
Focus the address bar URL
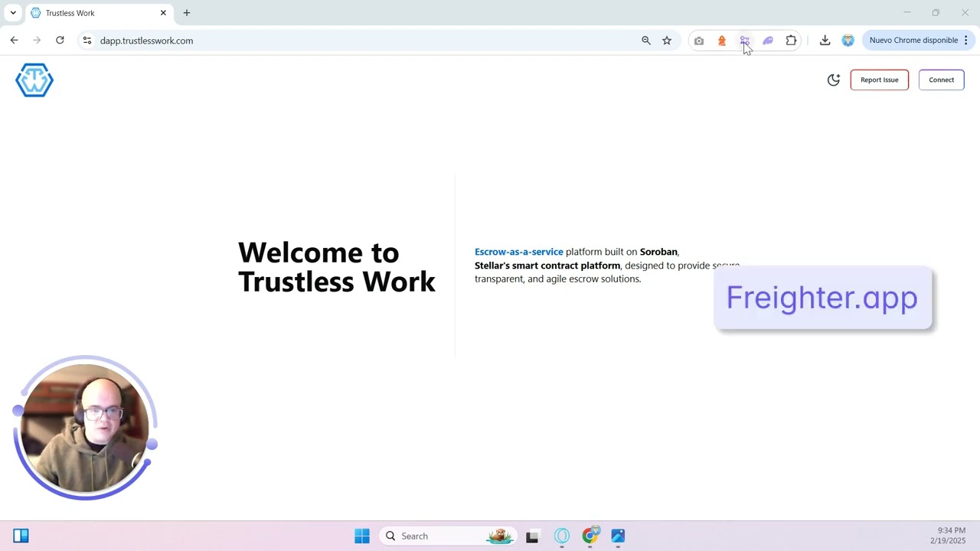146,41
